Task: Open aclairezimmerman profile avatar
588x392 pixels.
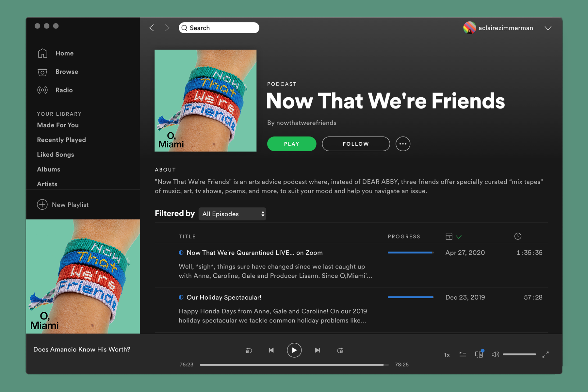Action: 469,28
